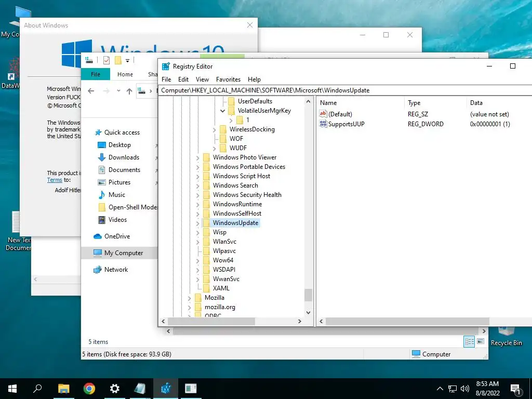Image resolution: width=532 pixels, height=399 pixels.
Task: Expand the WwanSvc registry key
Action: click(x=198, y=279)
